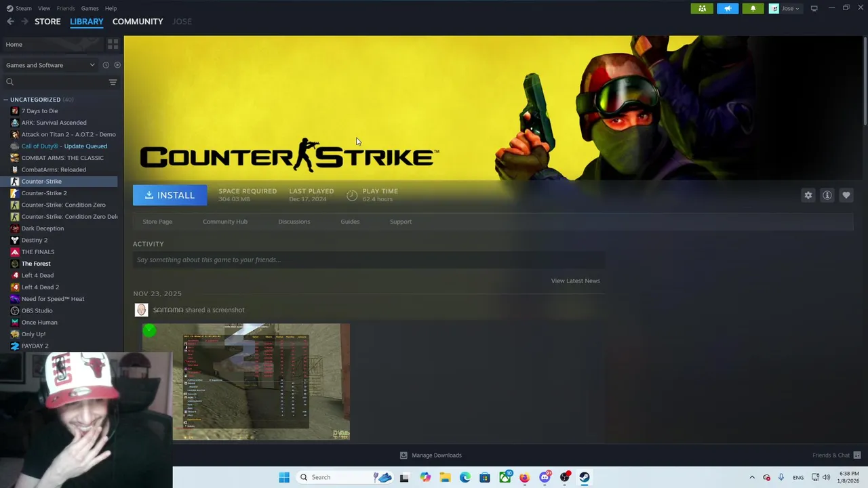868x488 pixels.
Task: Open File Explorer from taskbar
Action: pos(446,477)
